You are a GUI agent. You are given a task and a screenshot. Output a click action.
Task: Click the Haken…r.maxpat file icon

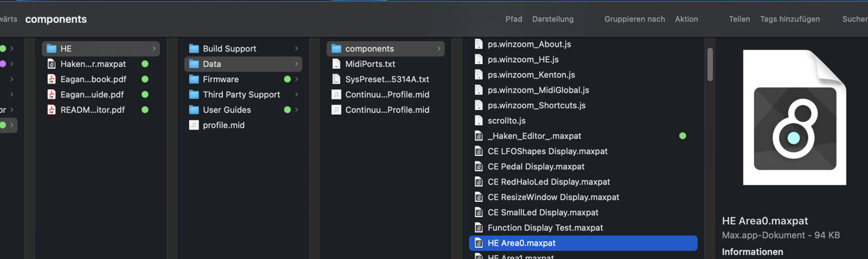[51, 64]
